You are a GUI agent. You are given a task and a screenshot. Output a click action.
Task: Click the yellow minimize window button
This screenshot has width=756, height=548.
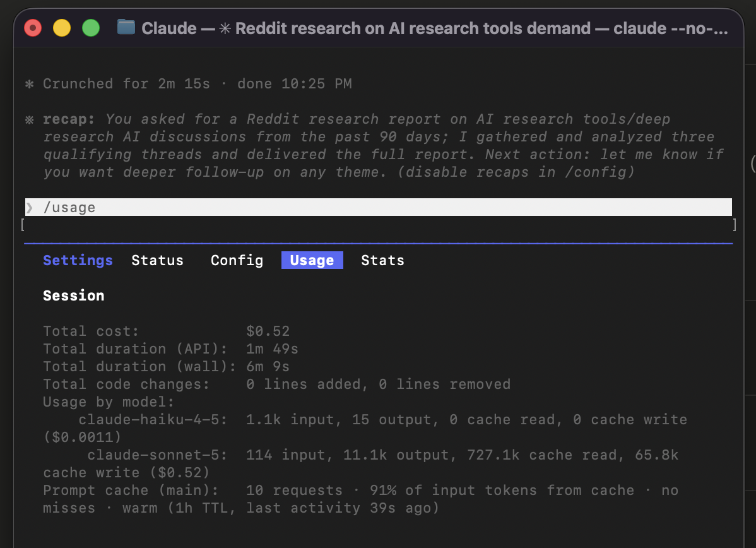pos(62,28)
